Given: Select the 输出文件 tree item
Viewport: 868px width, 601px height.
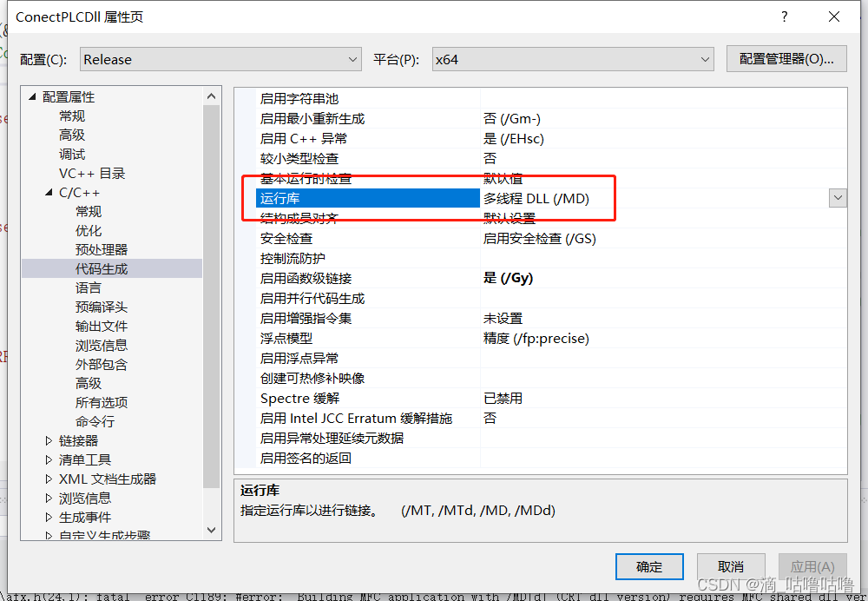Looking at the screenshot, I should point(102,327).
